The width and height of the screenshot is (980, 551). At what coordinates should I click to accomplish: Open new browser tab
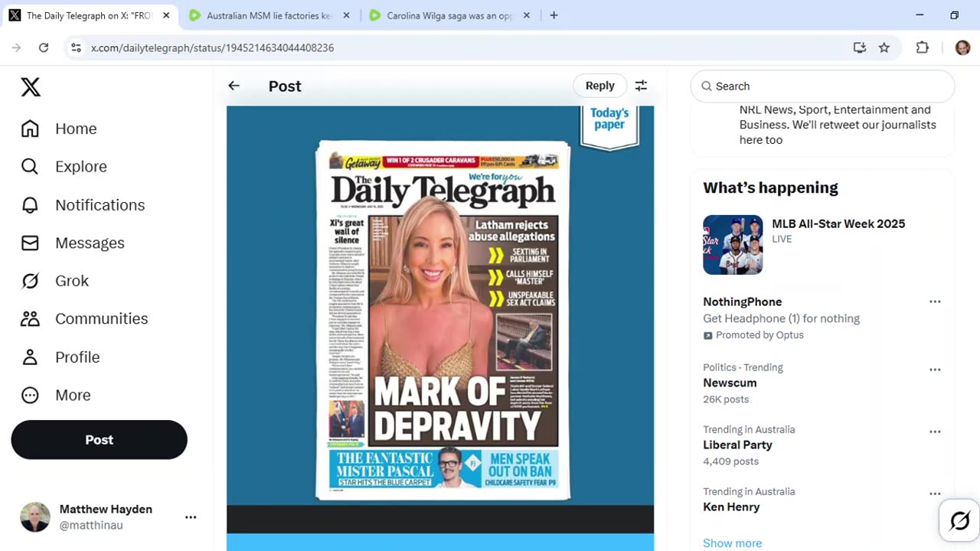coord(554,15)
